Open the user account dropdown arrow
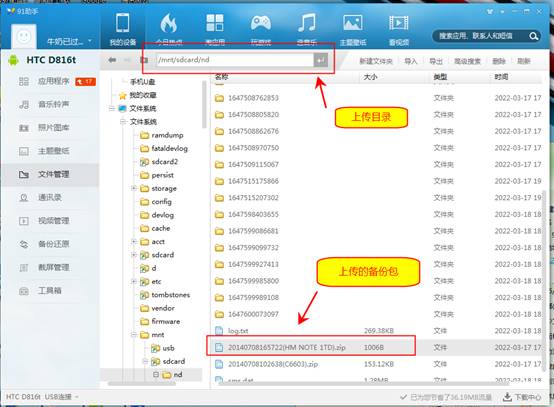Viewport: 554px width, 407px height. point(90,41)
